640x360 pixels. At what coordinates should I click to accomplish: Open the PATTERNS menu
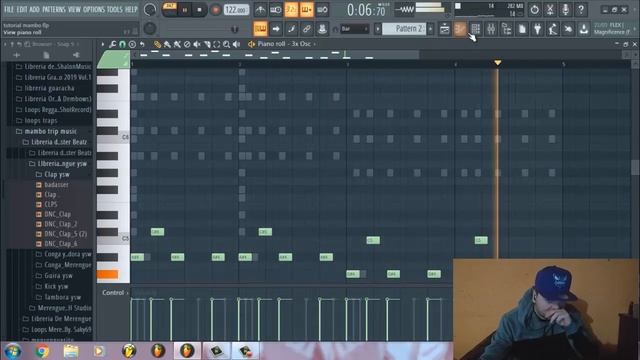(x=53, y=9)
